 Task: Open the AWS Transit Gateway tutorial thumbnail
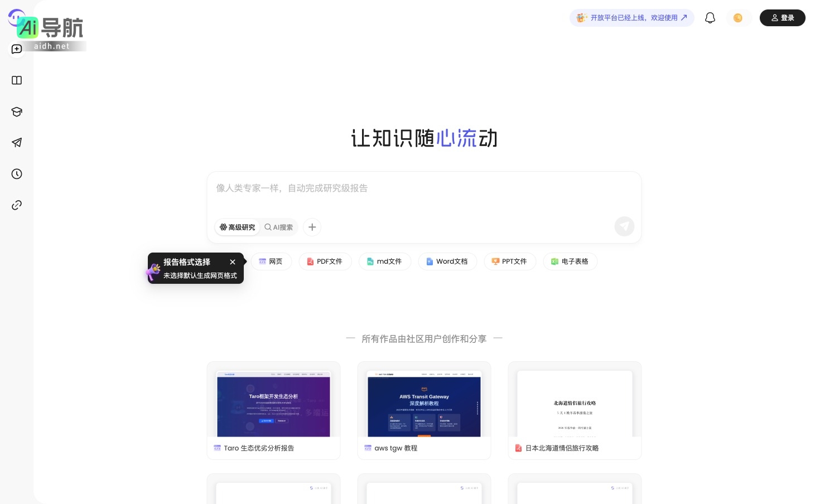pyautogui.click(x=424, y=405)
